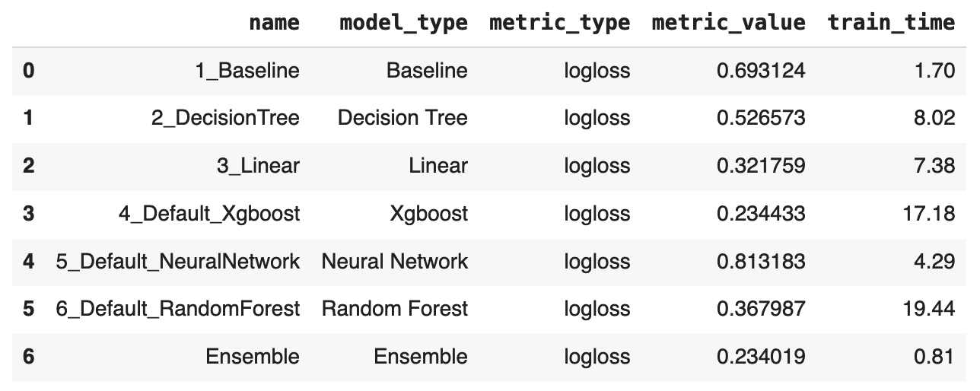Select the 0.693124 metric value
This screenshot has width=980, height=391.
(x=760, y=71)
